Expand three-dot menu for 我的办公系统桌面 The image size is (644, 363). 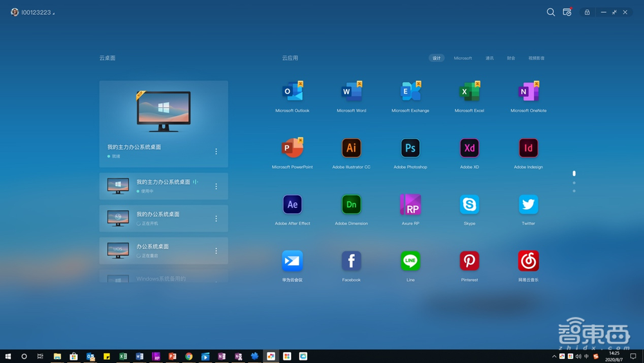pyautogui.click(x=216, y=219)
